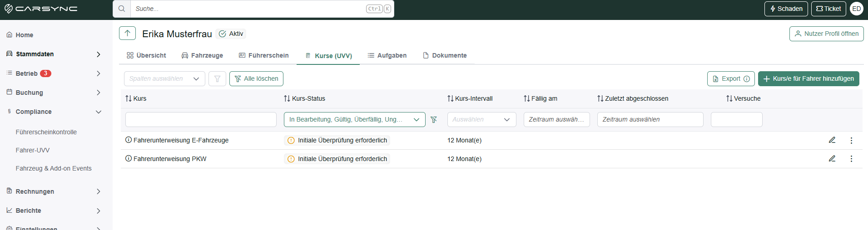
Task: Click 12 Monat(e) in E-Fahrzeuge row
Action: (464, 141)
